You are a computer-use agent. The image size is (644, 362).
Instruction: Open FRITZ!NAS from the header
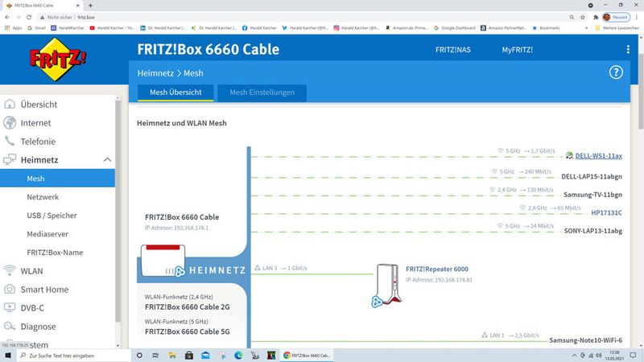(x=453, y=50)
